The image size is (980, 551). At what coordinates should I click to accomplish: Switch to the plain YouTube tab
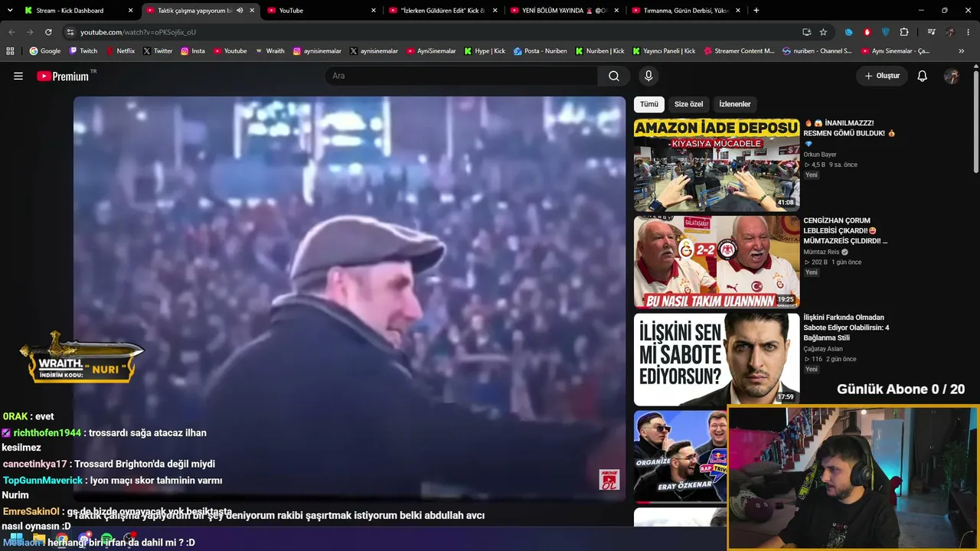pos(322,11)
